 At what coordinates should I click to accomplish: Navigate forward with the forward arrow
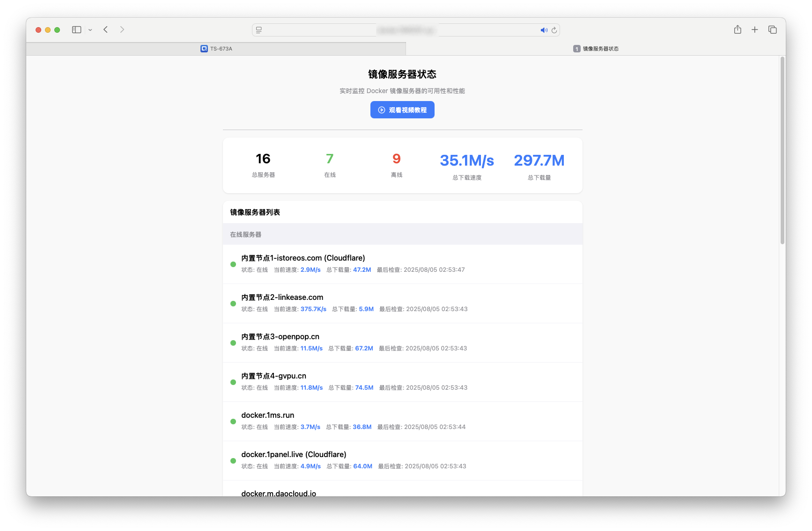[x=122, y=29]
